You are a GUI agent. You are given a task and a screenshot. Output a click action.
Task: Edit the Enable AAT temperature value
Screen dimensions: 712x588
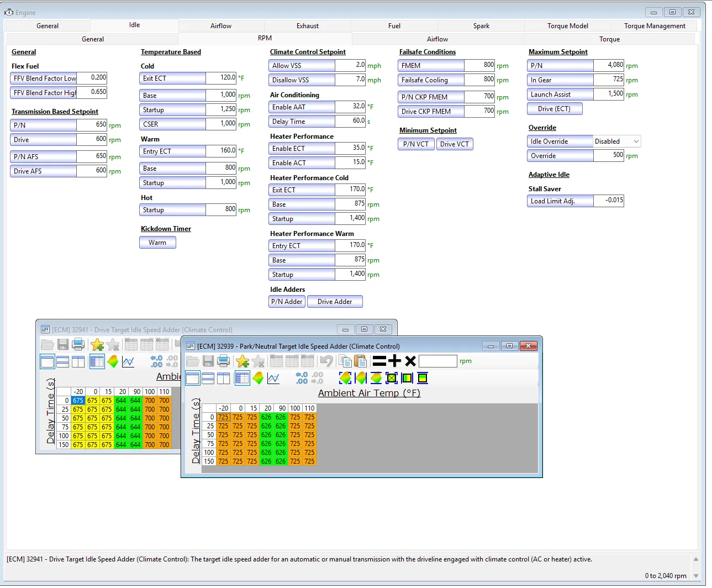[x=350, y=107]
